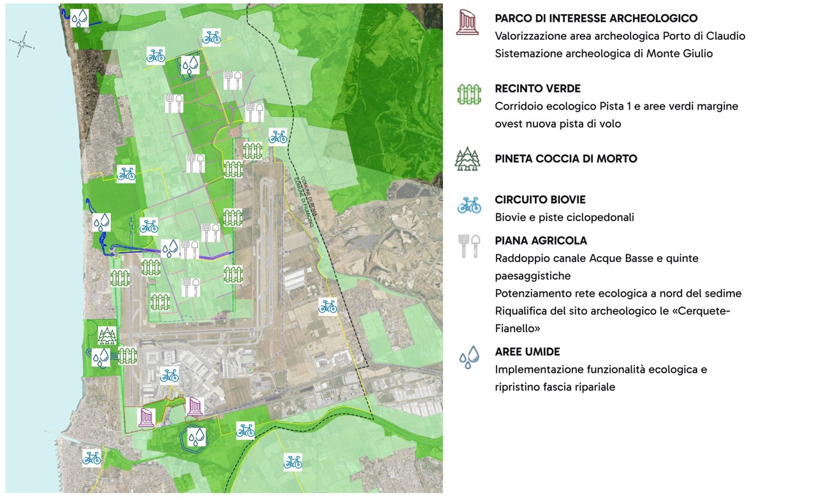Image resolution: width=814 pixels, height=504 pixels.
Task: Click the text Implementazione funzionalità ecologica e
Action: point(601,370)
